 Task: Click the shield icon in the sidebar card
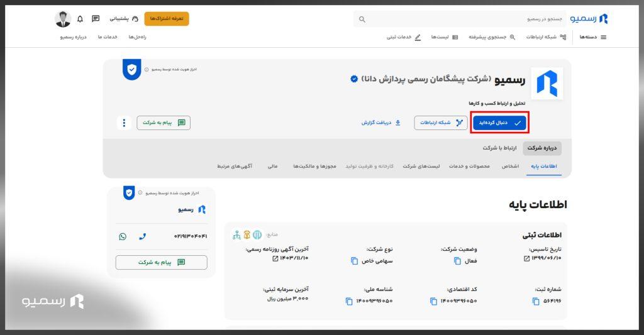(129, 192)
